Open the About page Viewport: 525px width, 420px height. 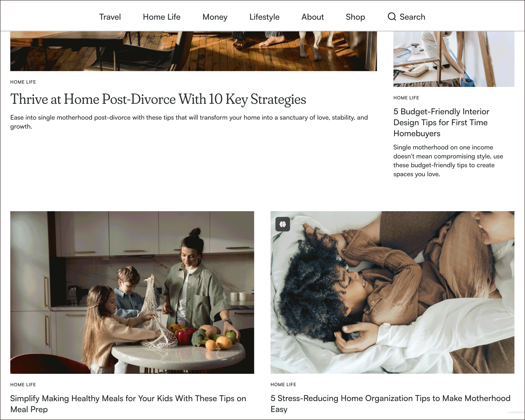click(313, 17)
